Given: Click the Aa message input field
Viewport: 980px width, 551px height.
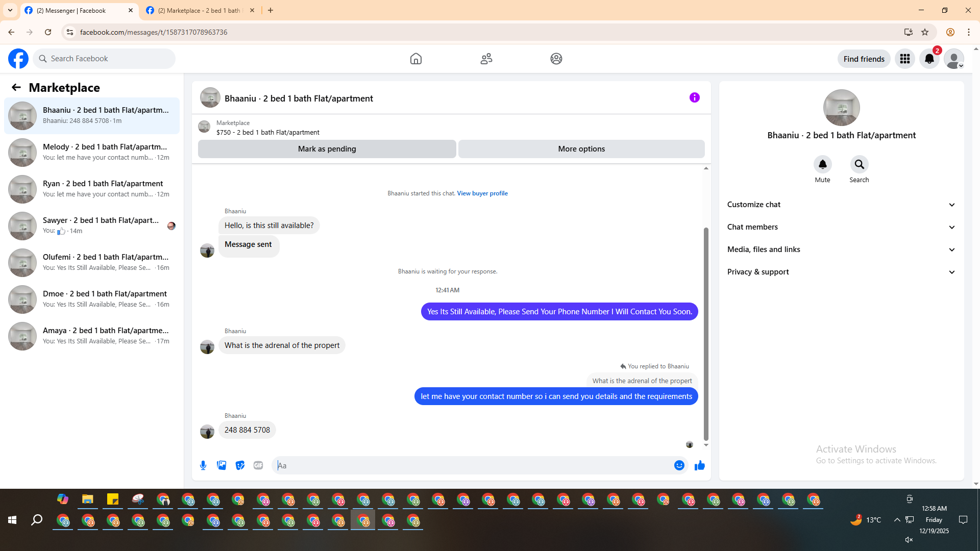Looking at the screenshot, I should pyautogui.click(x=472, y=465).
